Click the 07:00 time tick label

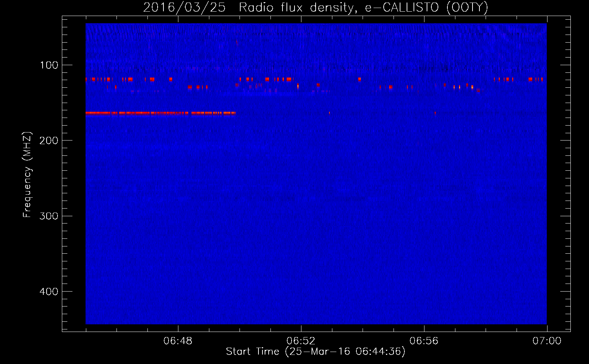pyautogui.click(x=547, y=341)
